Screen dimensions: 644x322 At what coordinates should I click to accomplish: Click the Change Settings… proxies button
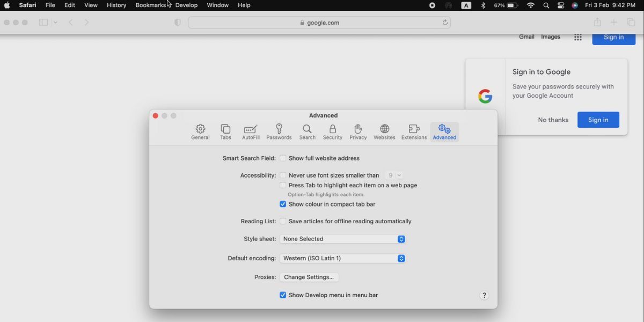(x=309, y=277)
